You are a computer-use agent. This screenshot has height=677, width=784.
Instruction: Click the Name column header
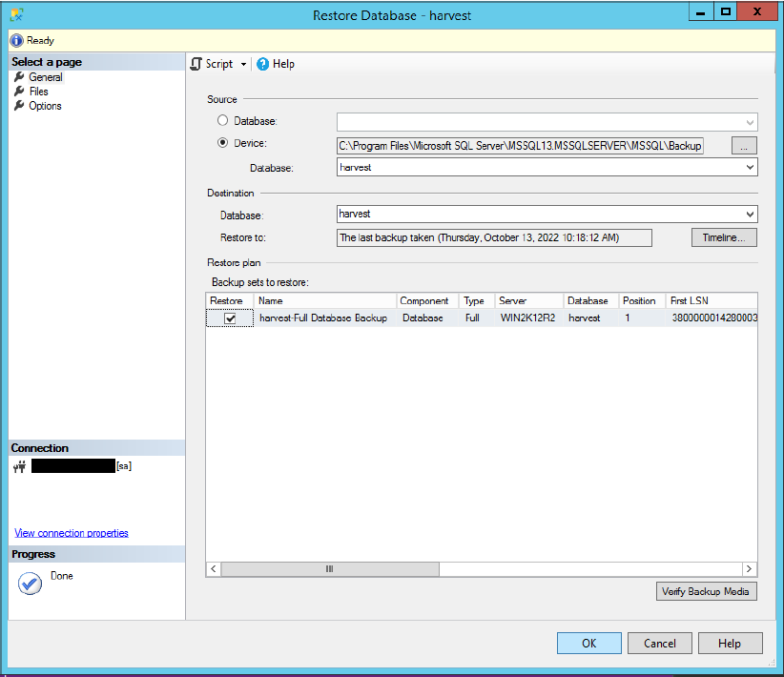pyautogui.click(x=325, y=300)
